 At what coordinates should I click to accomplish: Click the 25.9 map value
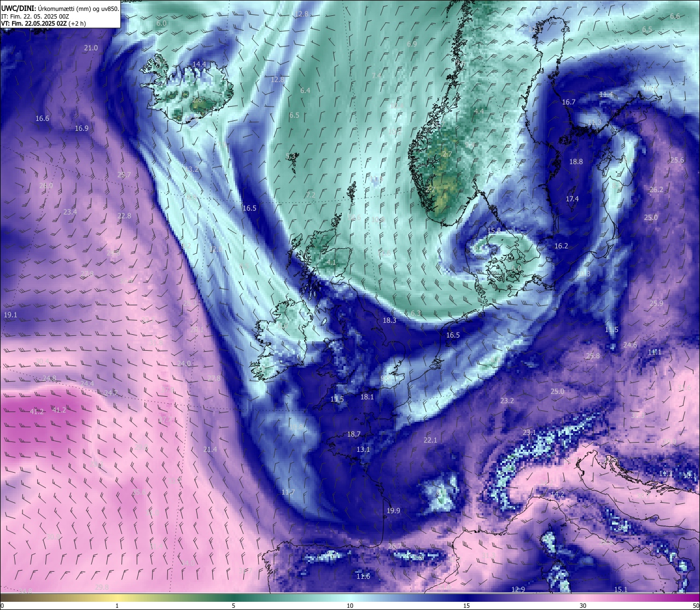click(x=656, y=304)
